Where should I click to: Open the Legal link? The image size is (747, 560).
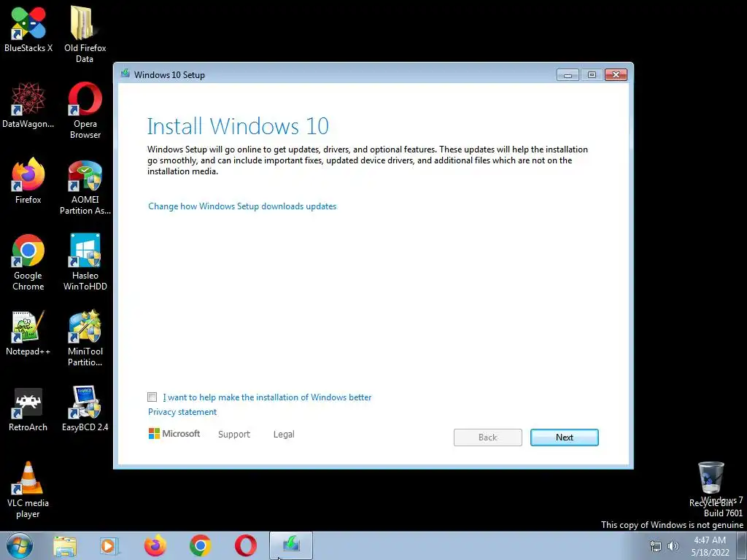(284, 435)
